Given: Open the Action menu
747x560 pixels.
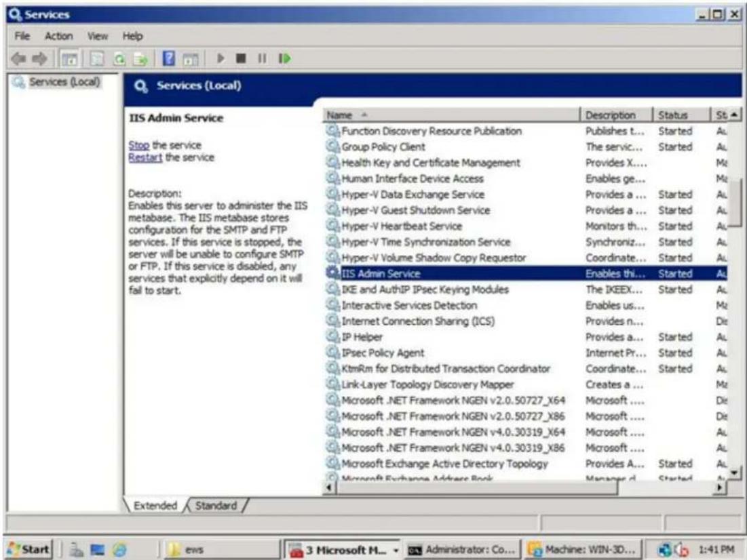Looking at the screenshot, I should 58,36.
